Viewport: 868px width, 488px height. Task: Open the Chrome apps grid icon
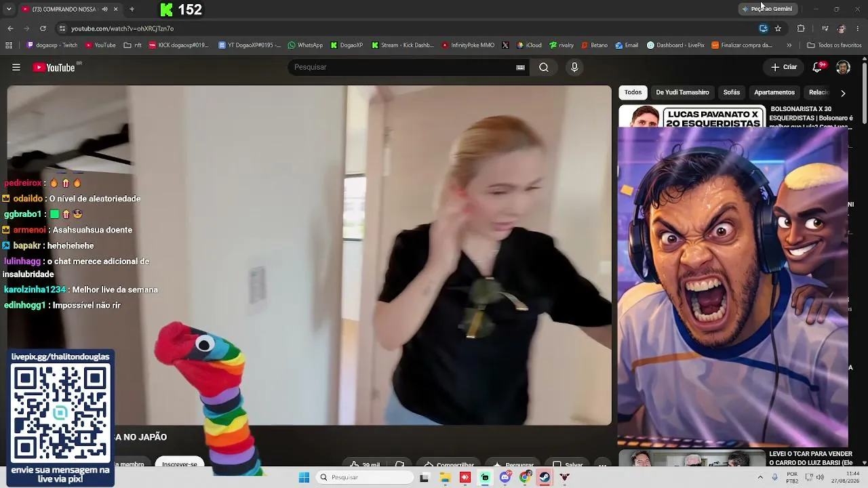click(9, 45)
